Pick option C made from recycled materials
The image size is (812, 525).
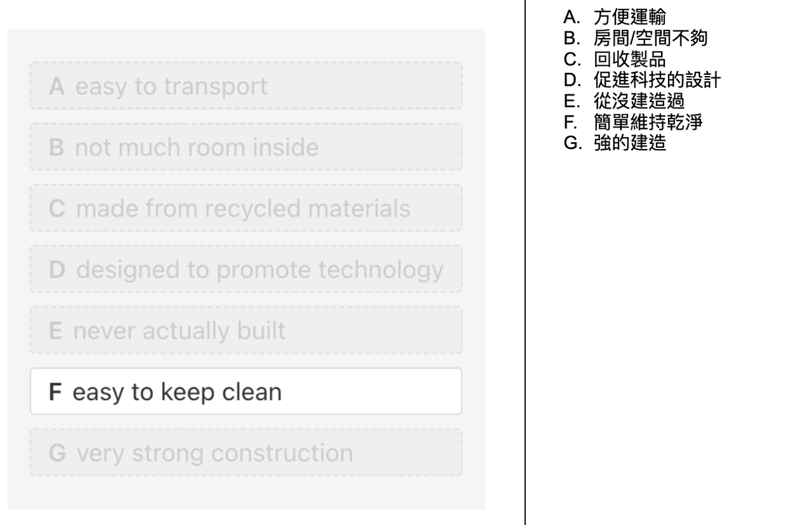(246, 208)
